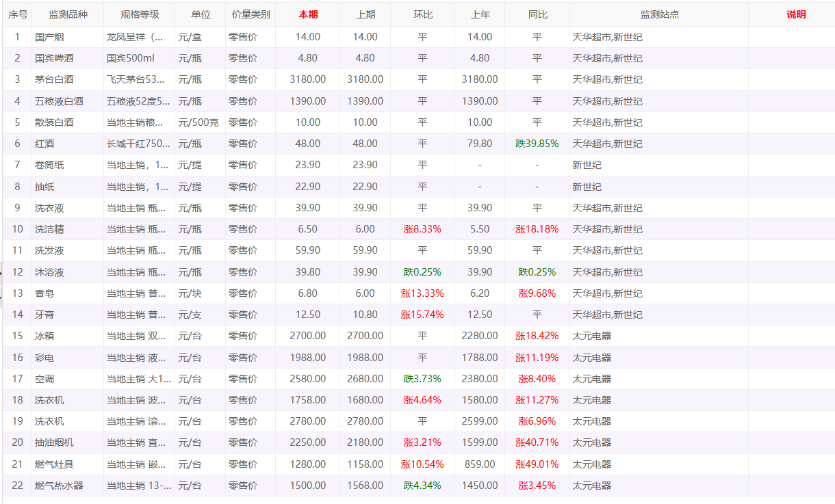This screenshot has height=504, width=835.
Task: Click the 彩电 product cell
Action: pyautogui.click(x=68, y=358)
